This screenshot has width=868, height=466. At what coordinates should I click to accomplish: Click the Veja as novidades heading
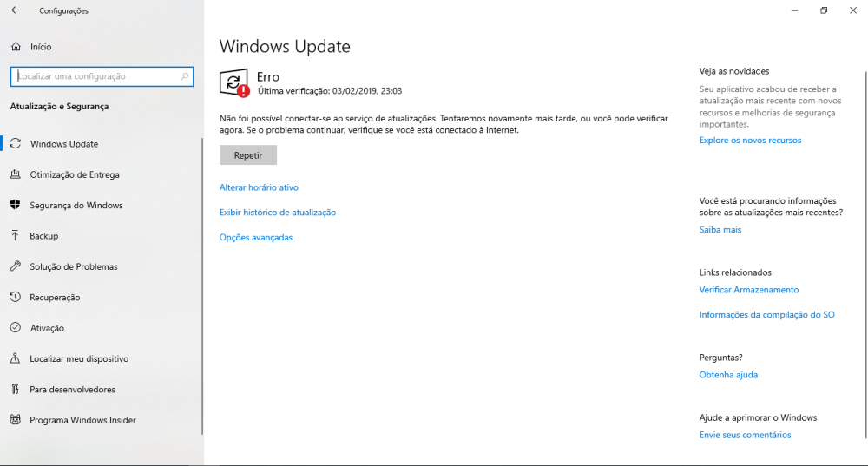tap(734, 71)
